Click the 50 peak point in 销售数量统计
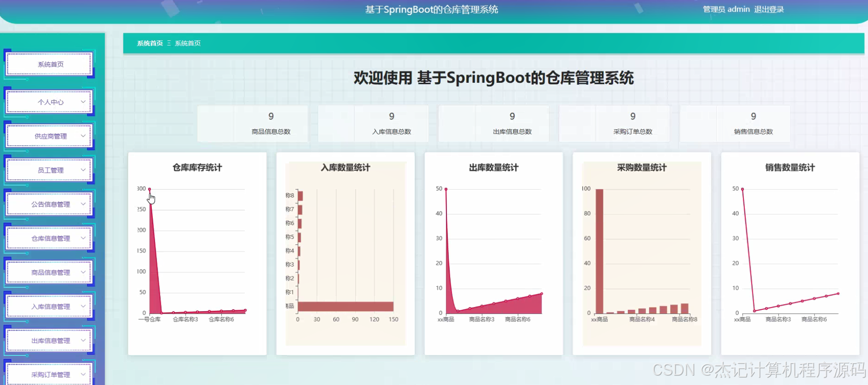This screenshot has width=868, height=385. point(743,189)
